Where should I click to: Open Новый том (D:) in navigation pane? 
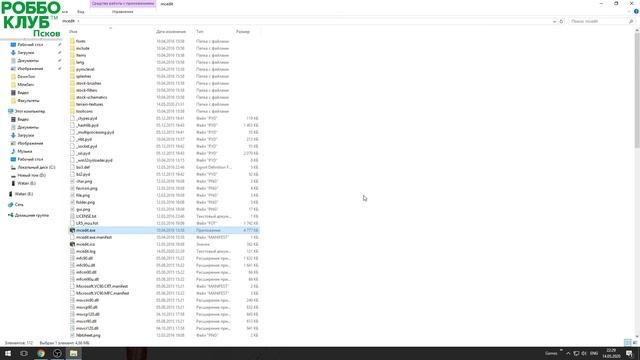point(31,176)
